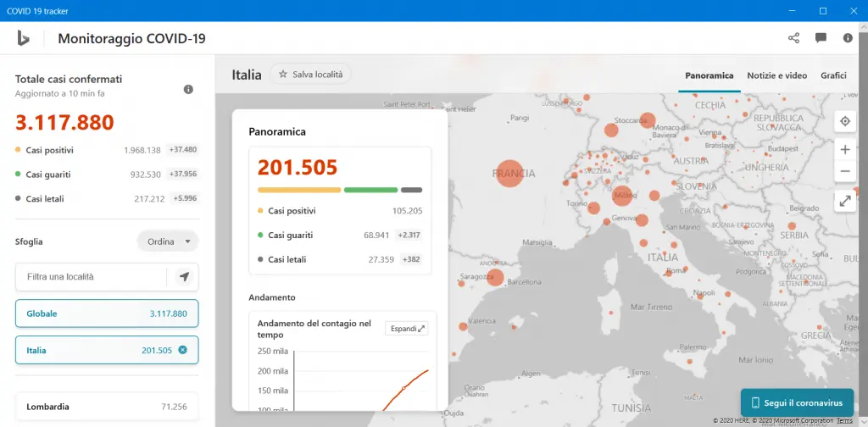The image size is (868, 427).
Task: Open the Notizie e video tab
Action: click(x=776, y=75)
